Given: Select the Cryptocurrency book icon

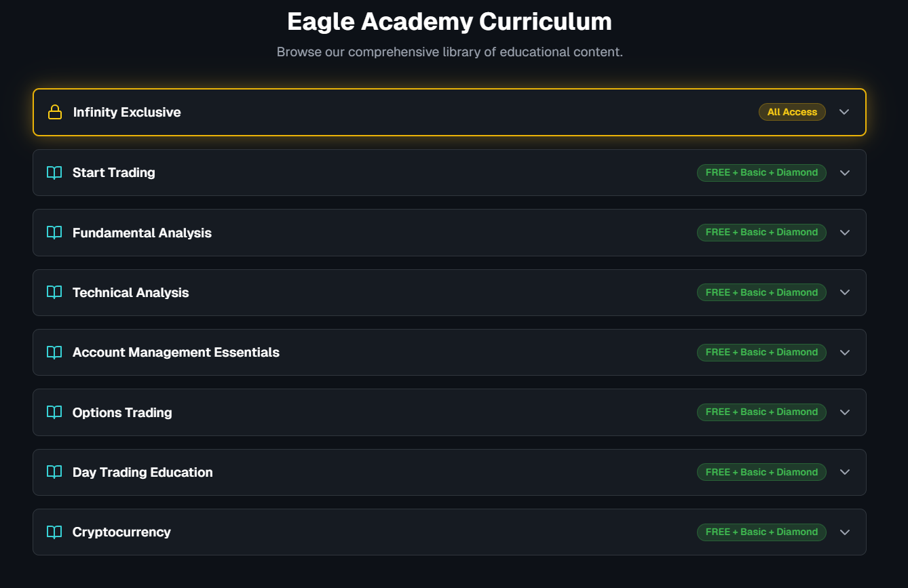Looking at the screenshot, I should (x=54, y=532).
